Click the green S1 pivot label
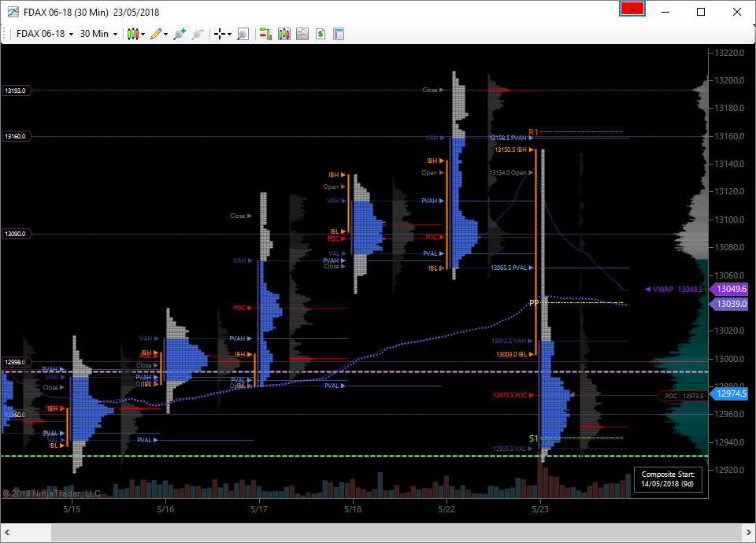Viewport: 756px width, 543px height. click(533, 438)
